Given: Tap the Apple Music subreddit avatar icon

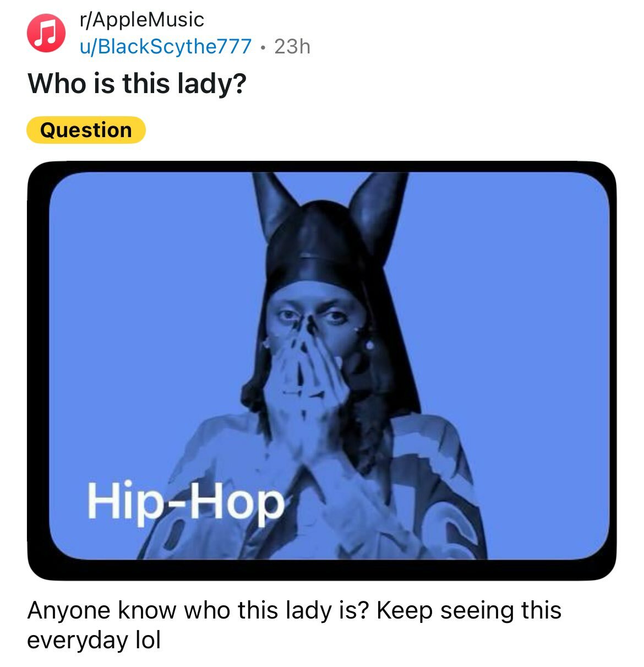Looking at the screenshot, I should point(46,32).
